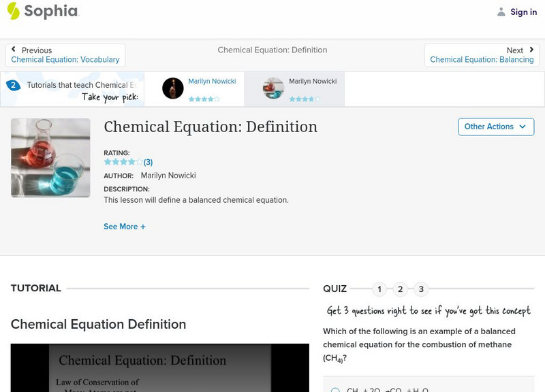The height and width of the screenshot is (392, 545).
Task: Select quiz step circle 1
Action: [x=379, y=289]
